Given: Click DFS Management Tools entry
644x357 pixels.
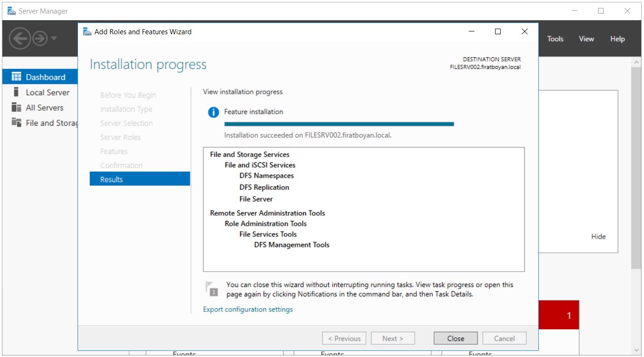Looking at the screenshot, I should click(292, 245).
